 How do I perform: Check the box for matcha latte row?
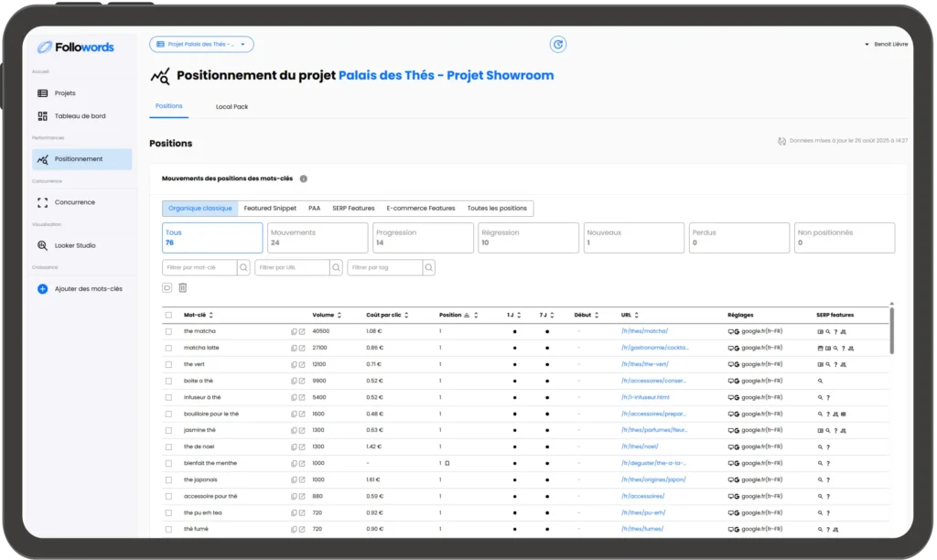coord(168,348)
